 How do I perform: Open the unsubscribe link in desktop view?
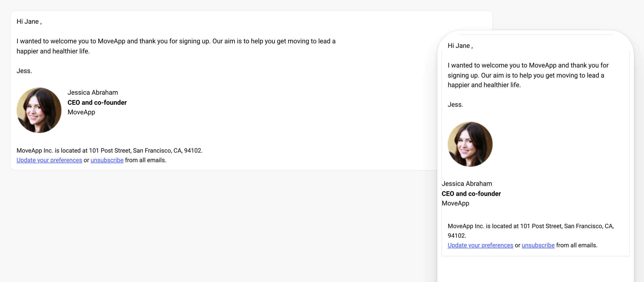point(107,160)
